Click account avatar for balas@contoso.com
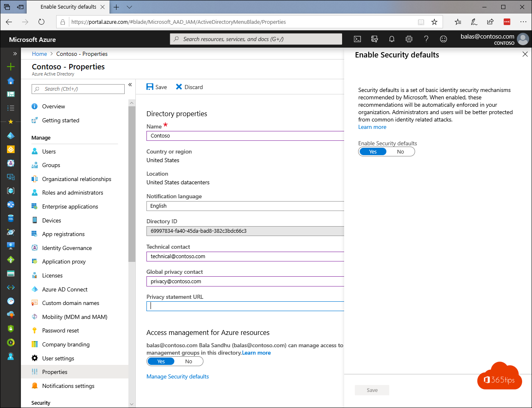 (523, 39)
